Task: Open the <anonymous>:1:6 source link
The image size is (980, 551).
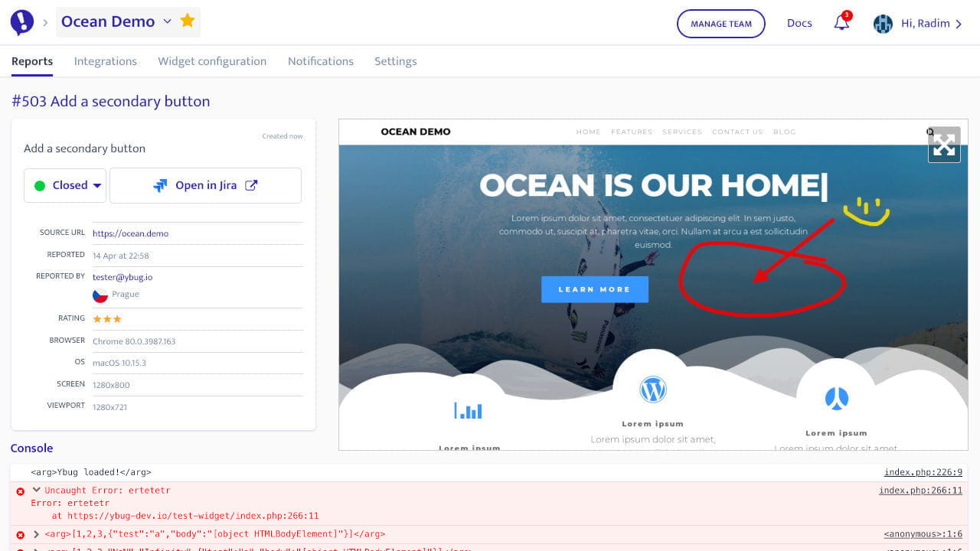Action: click(x=923, y=534)
